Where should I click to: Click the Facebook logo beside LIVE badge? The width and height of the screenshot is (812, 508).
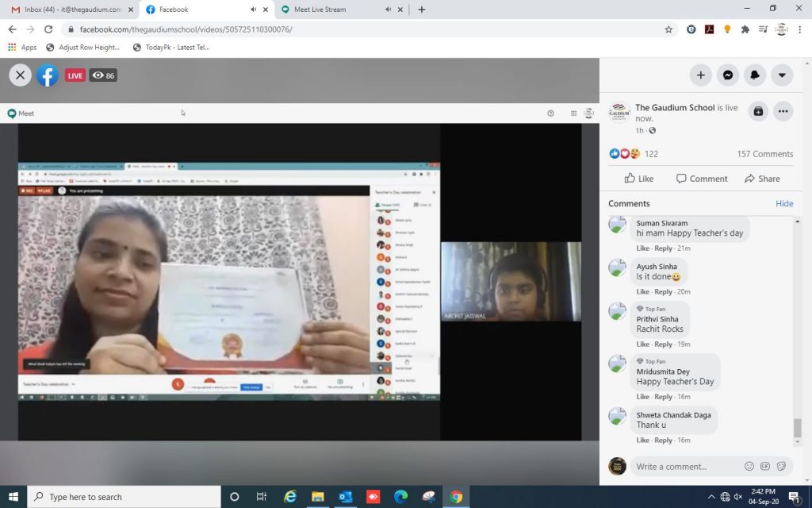click(x=48, y=75)
